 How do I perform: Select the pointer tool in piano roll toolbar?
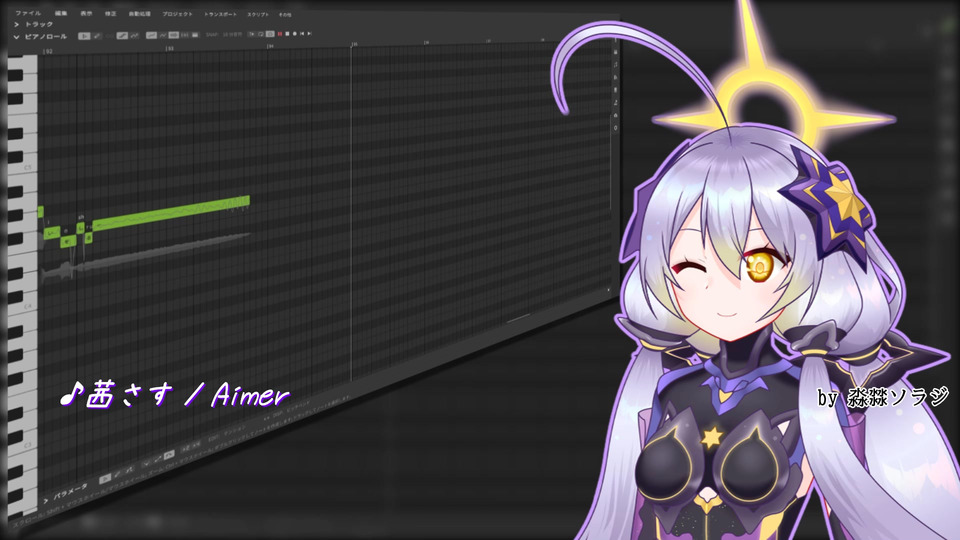84,36
